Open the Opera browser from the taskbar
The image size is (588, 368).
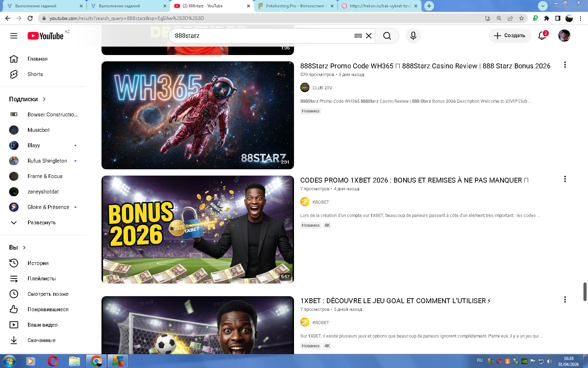(x=52, y=361)
